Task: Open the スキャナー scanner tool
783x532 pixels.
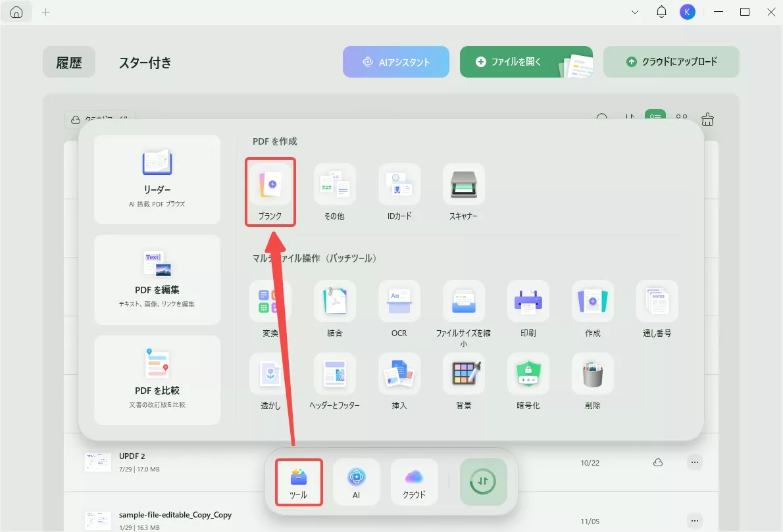Action: point(463,185)
